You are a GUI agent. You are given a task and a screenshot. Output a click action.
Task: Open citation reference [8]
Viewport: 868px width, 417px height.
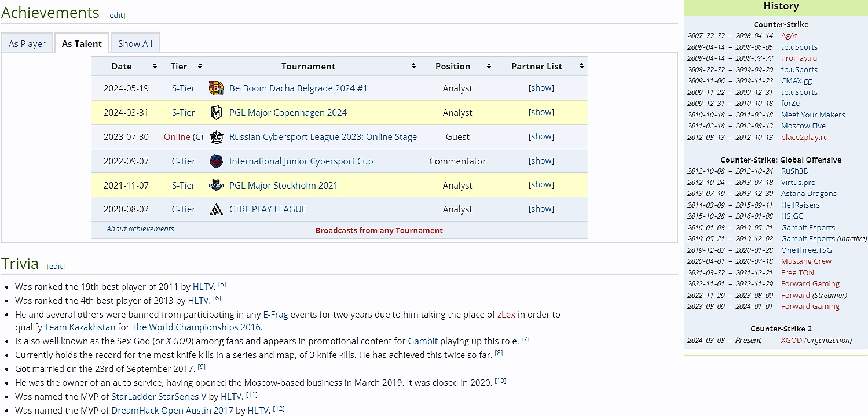click(499, 353)
